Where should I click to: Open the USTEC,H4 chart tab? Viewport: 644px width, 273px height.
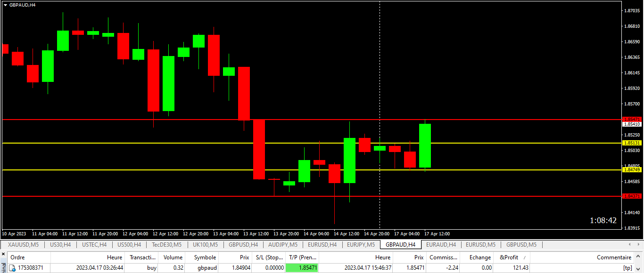(x=94, y=245)
